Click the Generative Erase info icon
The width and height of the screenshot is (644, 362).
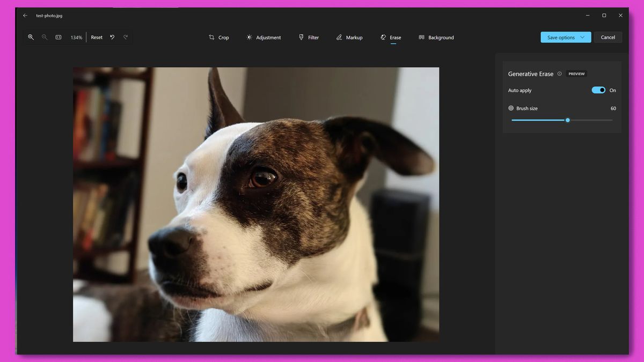pos(559,73)
